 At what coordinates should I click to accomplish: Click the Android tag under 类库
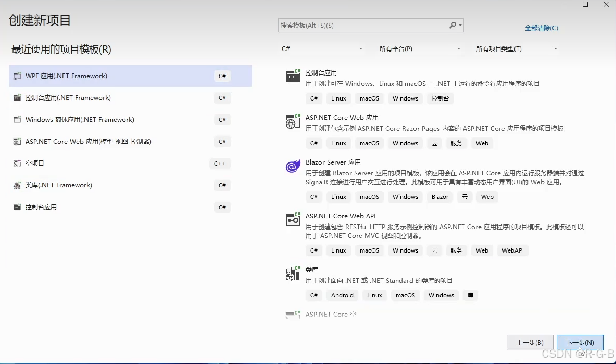(x=342, y=295)
